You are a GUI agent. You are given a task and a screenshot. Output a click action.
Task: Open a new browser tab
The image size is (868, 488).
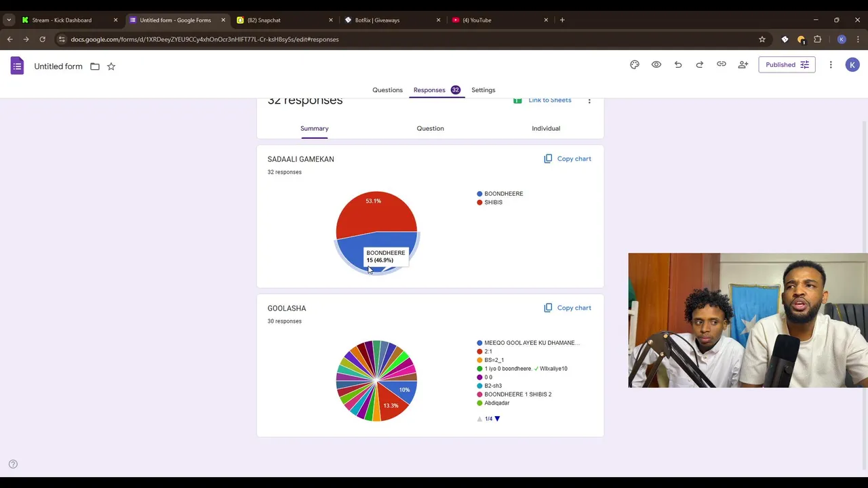tap(562, 20)
